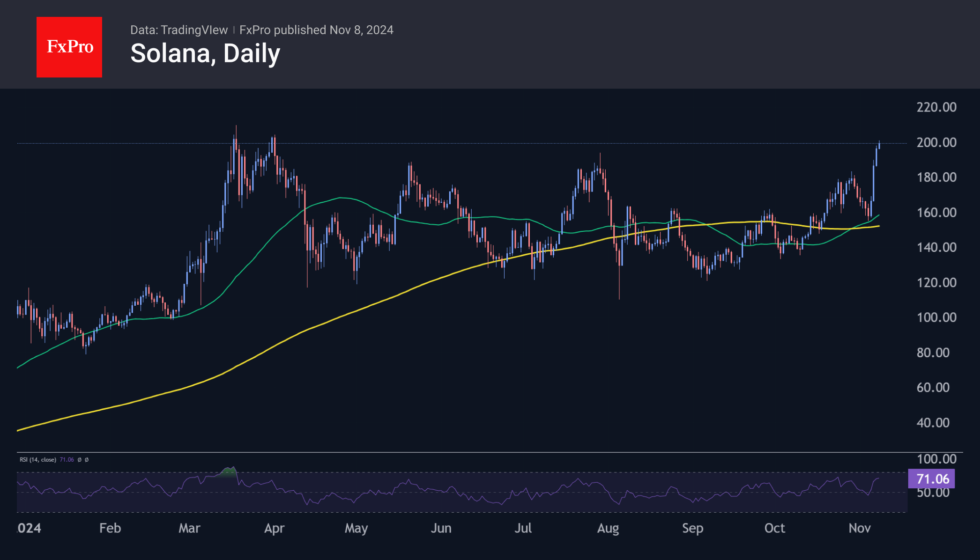This screenshot has width=980, height=560.
Task: Click the Data: TradingView source text
Action: pyautogui.click(x=178, y=30)
